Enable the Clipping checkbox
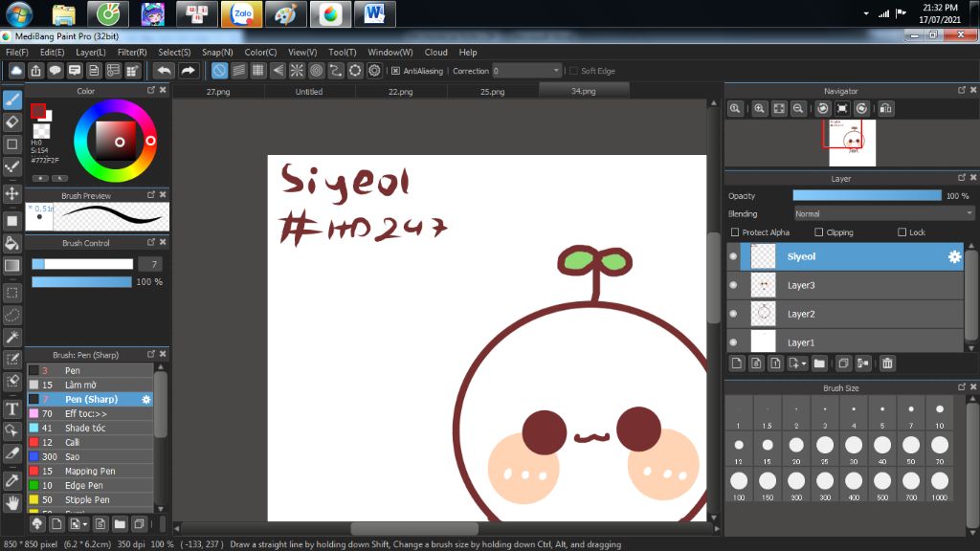The height and width of the screenshot is (551, 980). tap(819, 232)
